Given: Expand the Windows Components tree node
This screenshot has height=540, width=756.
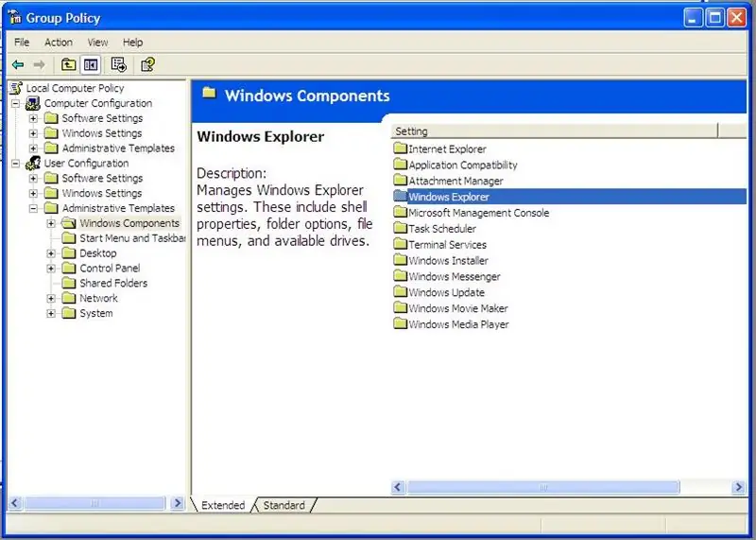Looking at the screenshot, I should click(x=51, y=223).
